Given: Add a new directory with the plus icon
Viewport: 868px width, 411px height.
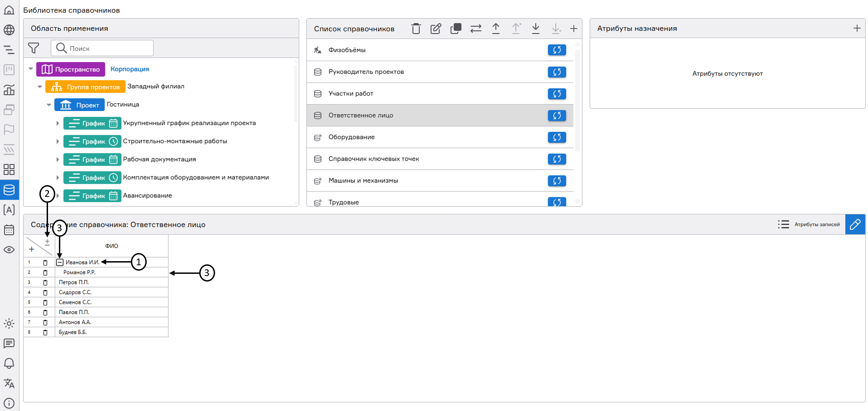Looking at the screenshot, I should coord(574,29).
